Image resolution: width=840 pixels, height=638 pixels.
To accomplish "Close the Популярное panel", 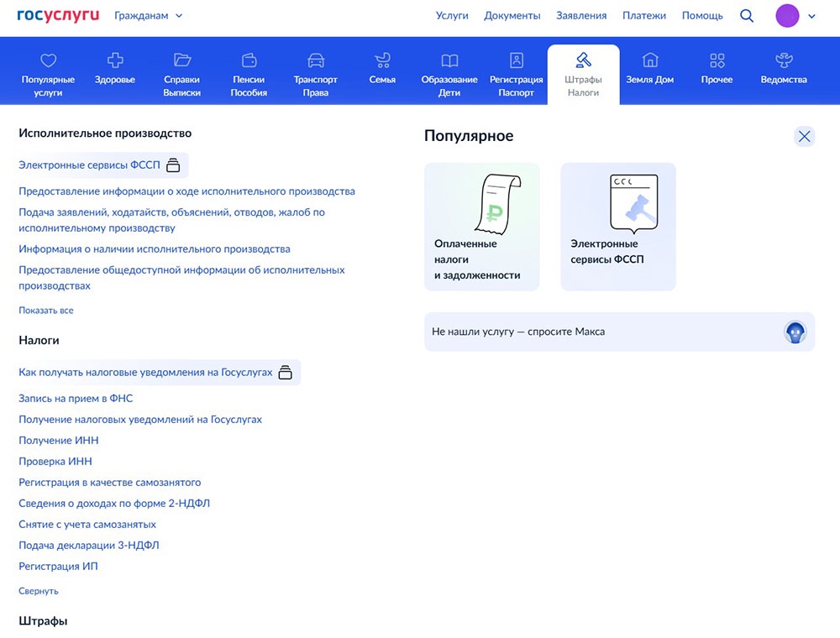I will [804, 136].
